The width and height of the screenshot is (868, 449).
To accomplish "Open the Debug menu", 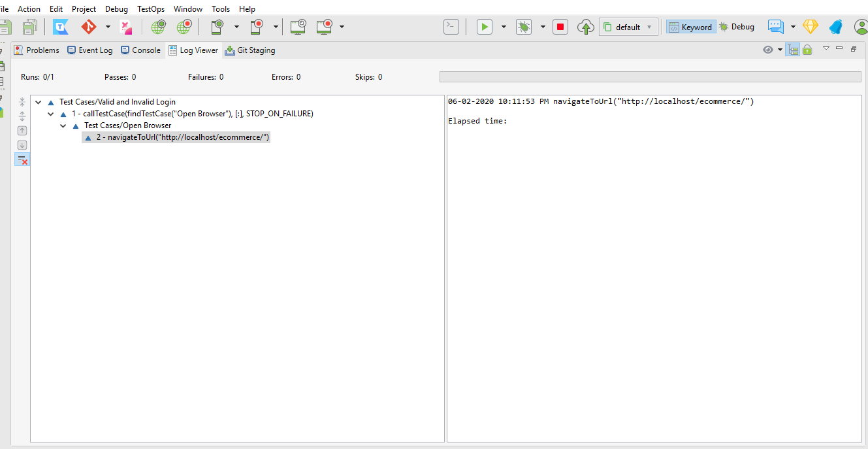I will tap(116, 9).
